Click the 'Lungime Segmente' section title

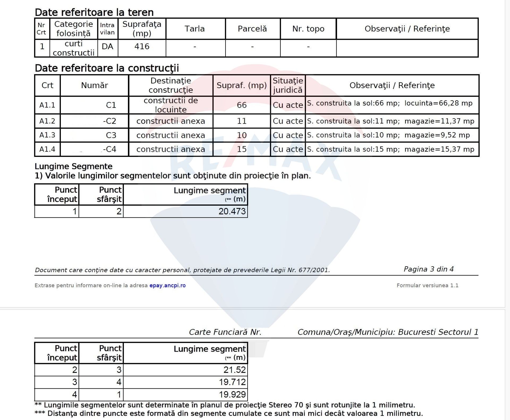pyautogui.click(x=73, y=166)
